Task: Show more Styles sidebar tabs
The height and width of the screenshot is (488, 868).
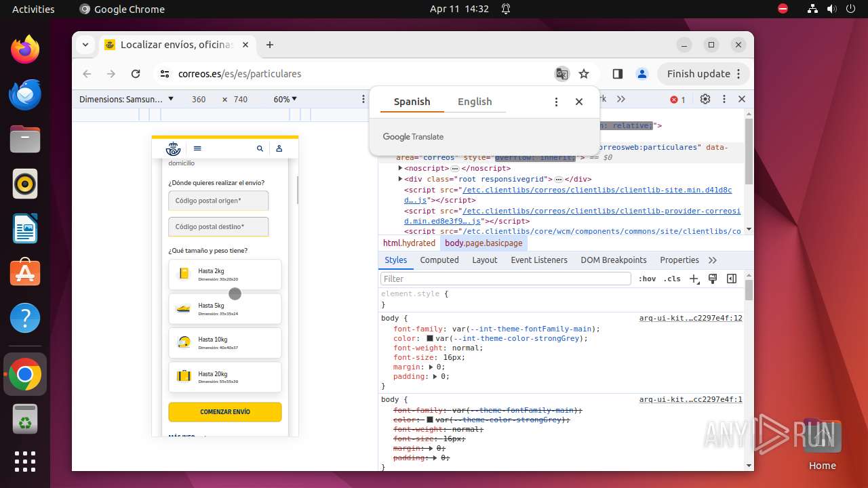Action: click(713, 260)
